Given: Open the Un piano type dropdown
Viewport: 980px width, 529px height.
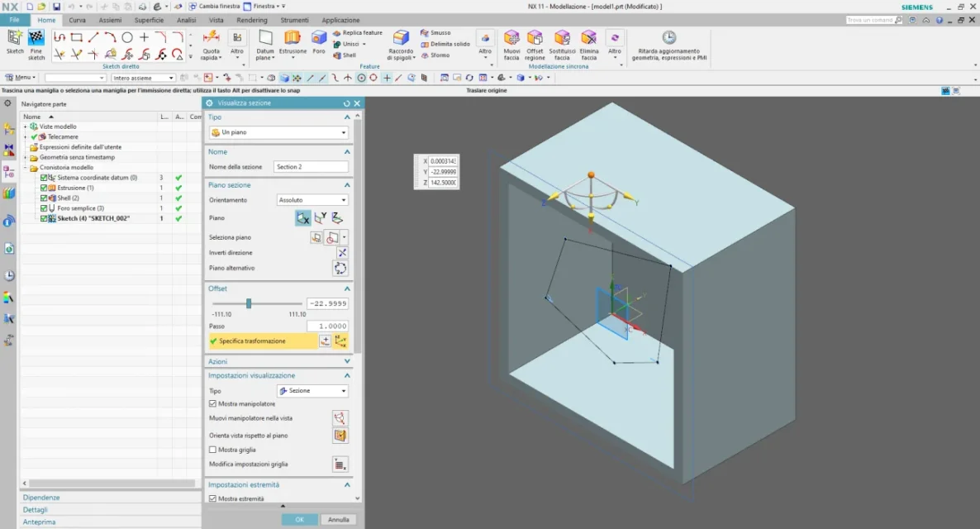Looking at the screenshot, I should (278, 132).
